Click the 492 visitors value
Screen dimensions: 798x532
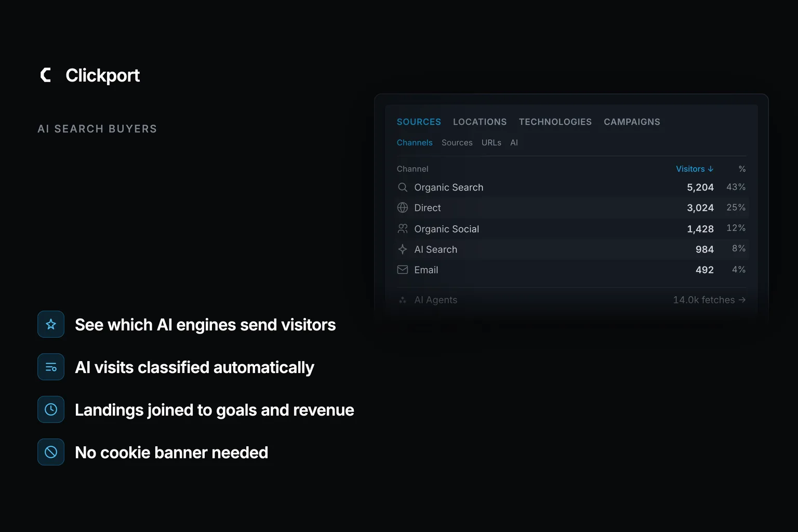tap(704, 270)
